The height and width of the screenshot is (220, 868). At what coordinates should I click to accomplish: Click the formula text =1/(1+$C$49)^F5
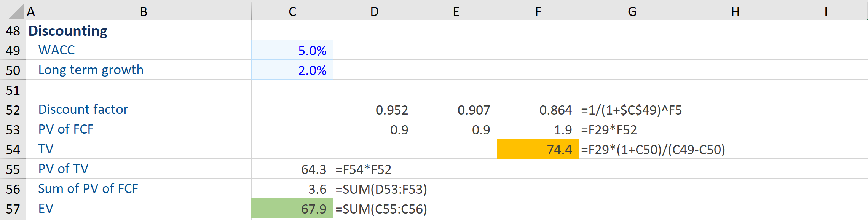click(631, 110)
